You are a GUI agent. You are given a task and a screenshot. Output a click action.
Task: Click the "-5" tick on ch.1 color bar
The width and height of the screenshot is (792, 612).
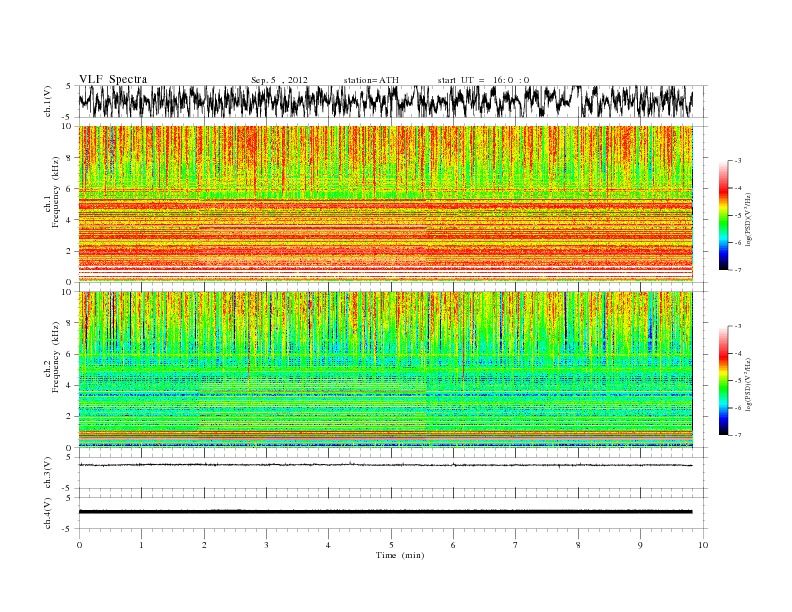click(737, 216)
